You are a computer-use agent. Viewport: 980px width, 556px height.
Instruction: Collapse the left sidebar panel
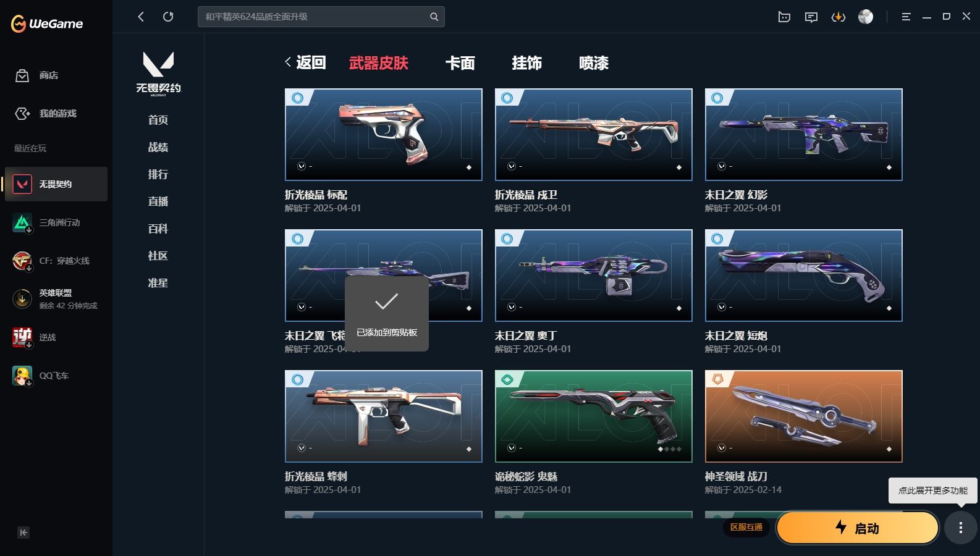(x=23, y=533)
